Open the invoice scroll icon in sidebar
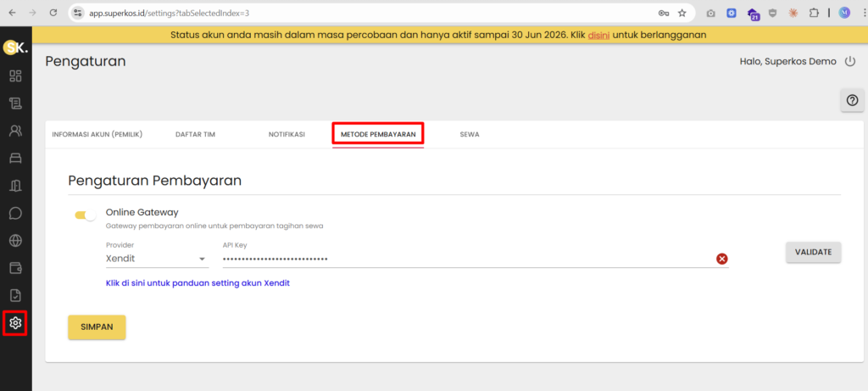868x391 pixels. coord(15,103)
